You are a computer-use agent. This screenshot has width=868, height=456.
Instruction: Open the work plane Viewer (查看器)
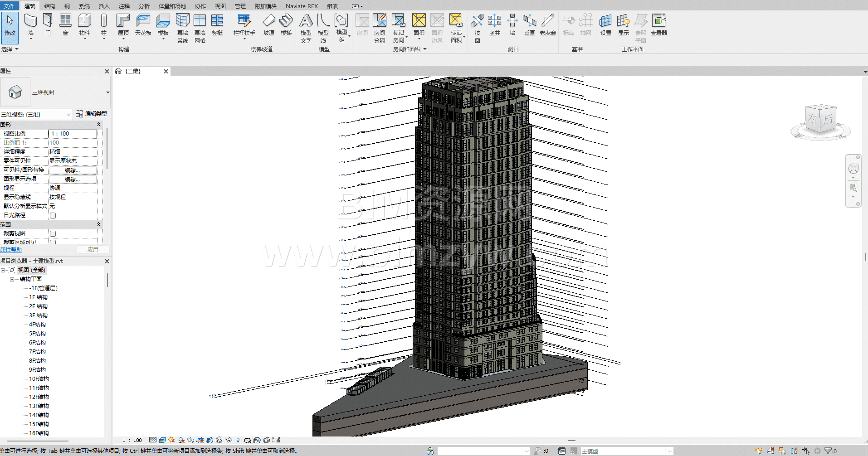[659, 25]
